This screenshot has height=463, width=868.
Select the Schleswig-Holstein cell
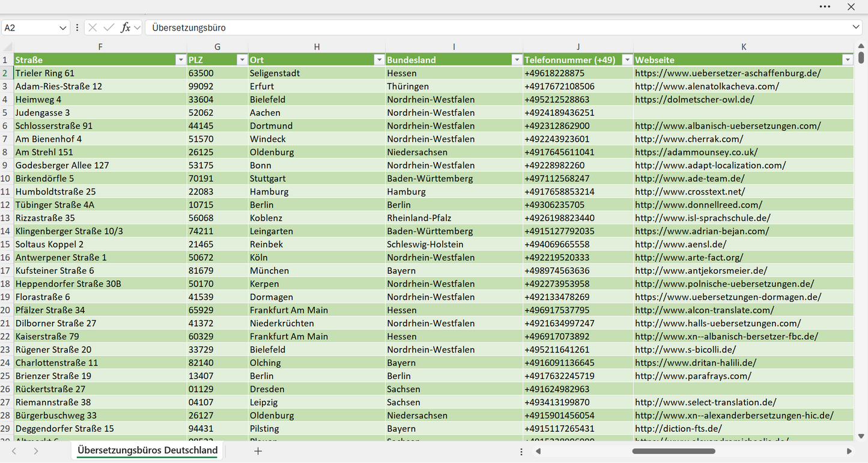coord(454,244)
